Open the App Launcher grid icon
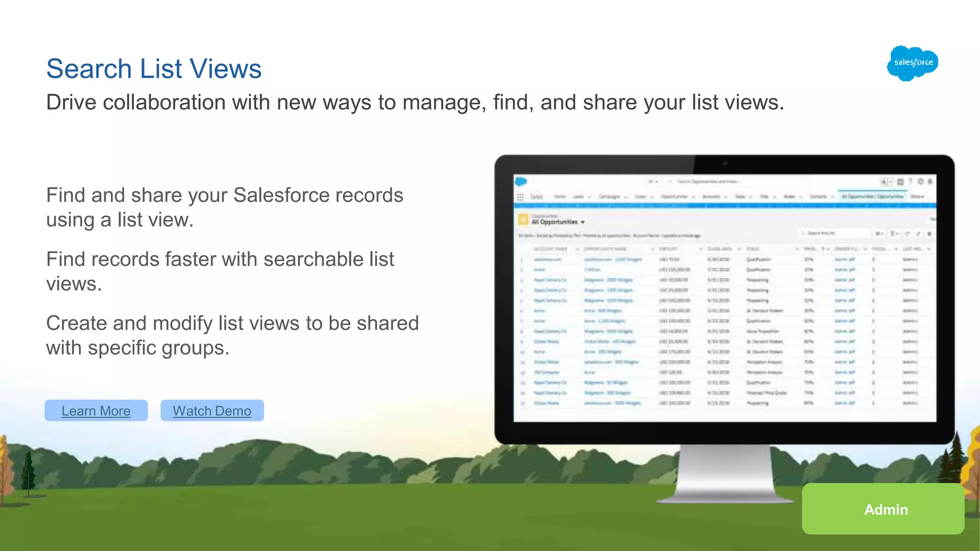The width and height of the screenshot is (980, 551). [520, 197]
